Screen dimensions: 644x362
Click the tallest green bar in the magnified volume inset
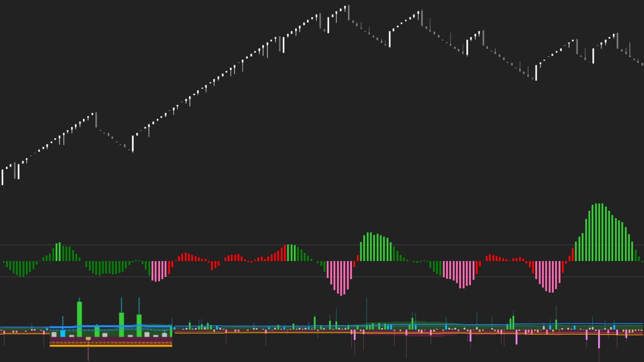79,319
